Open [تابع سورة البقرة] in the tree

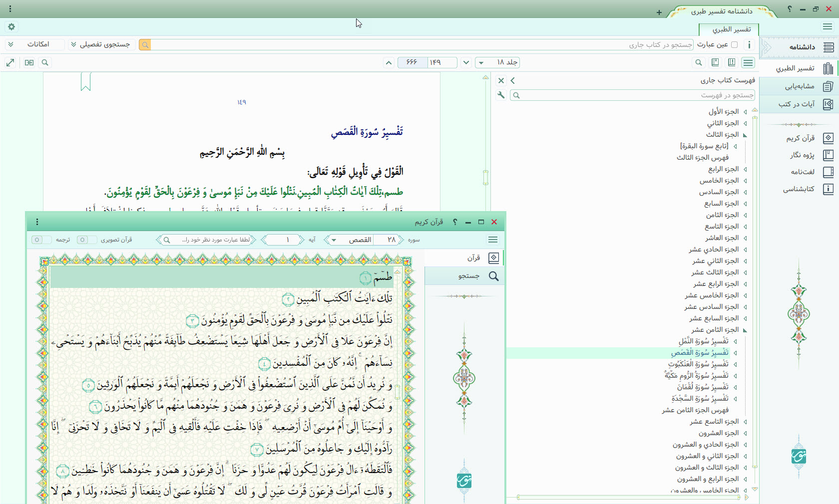click(704, 146)
